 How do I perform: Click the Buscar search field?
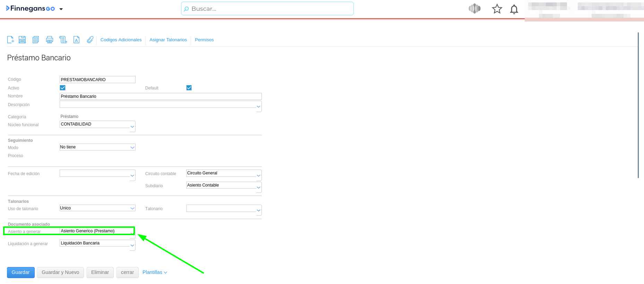pyautogui.click(x=267, y=9)
